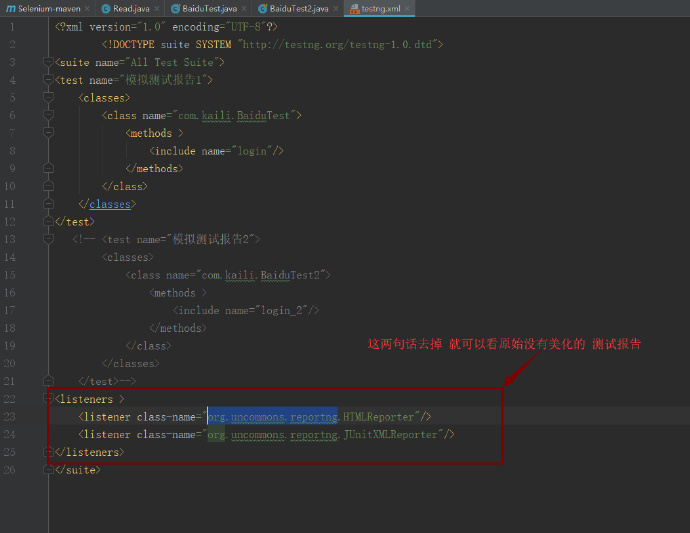690x533 pixels.
Task: Collapse the suite tag fold on line 3
Action: tap(48, 62)
